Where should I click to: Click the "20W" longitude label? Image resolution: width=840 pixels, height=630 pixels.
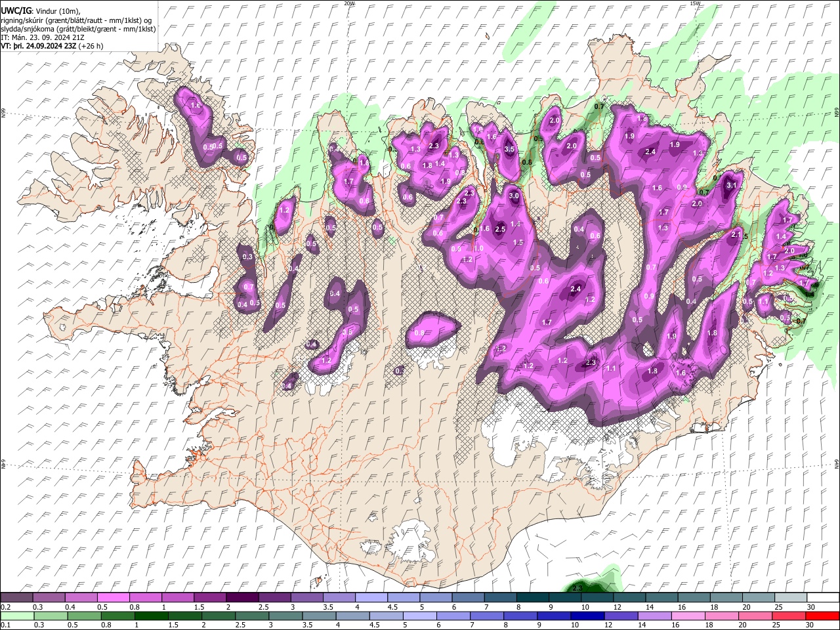350,3
